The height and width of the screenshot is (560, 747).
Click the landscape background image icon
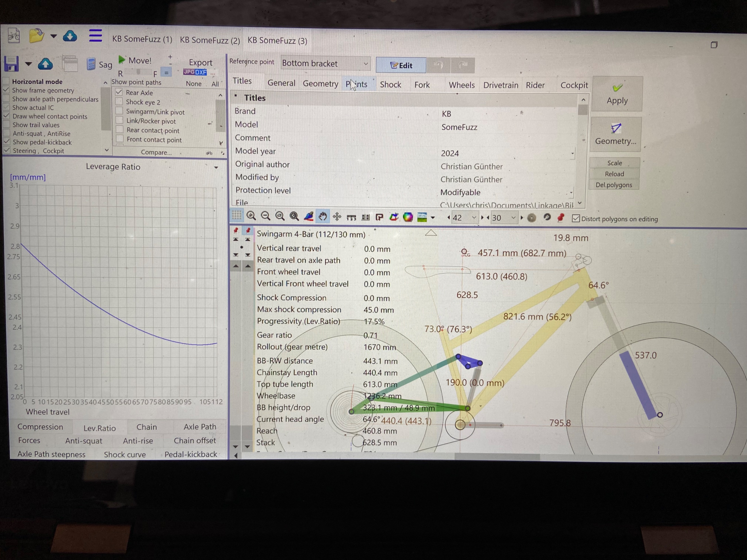tap(422, 217)
